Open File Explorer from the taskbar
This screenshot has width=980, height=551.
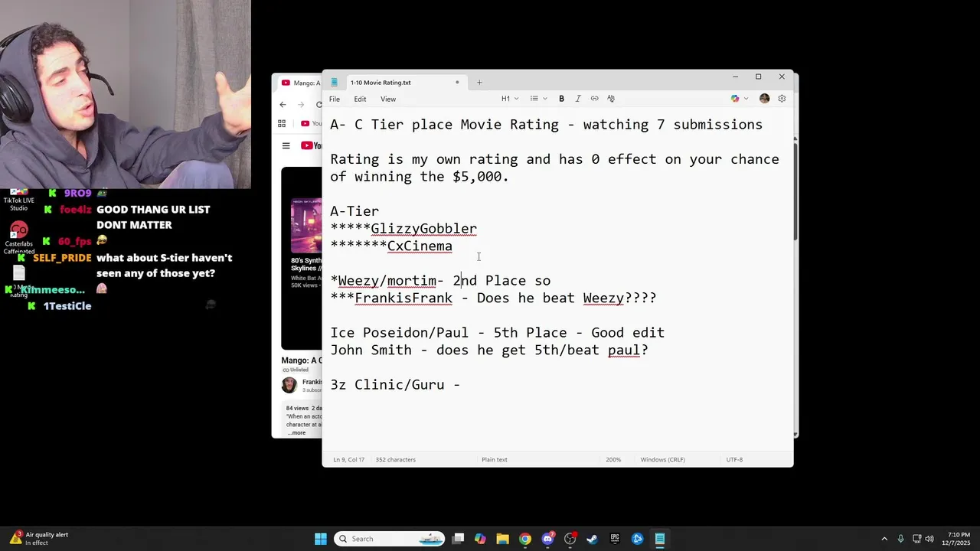click(502, 539)
